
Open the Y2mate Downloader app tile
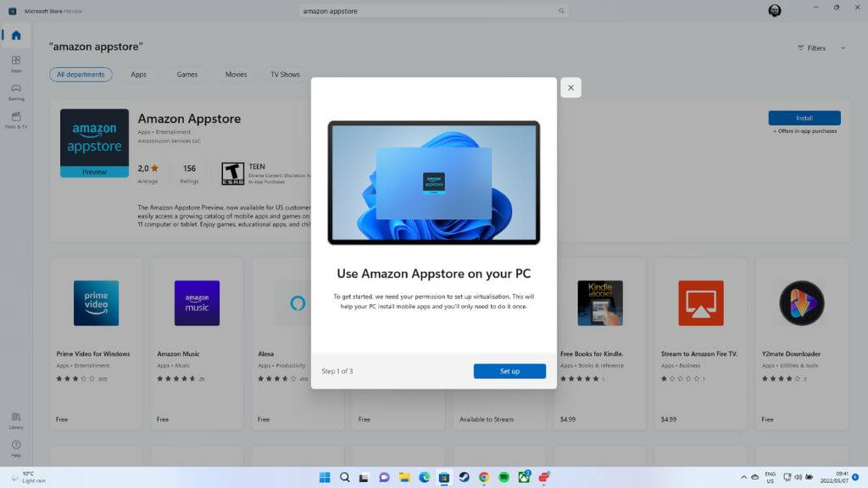[802, 343]
